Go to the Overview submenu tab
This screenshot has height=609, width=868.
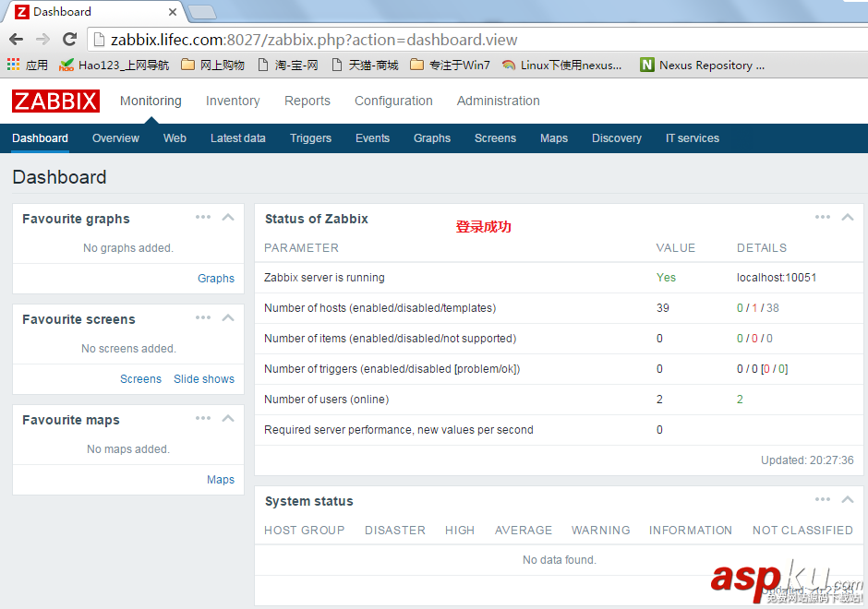point(115,138)
